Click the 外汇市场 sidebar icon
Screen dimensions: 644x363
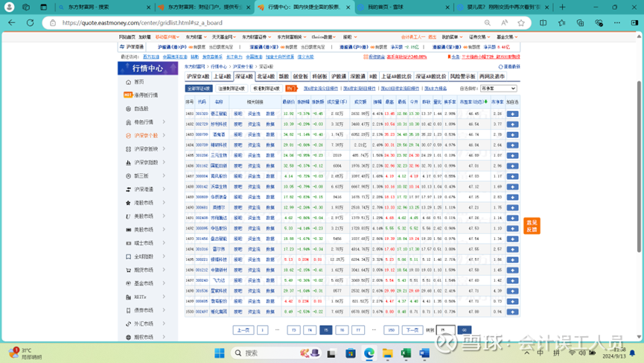128,323
